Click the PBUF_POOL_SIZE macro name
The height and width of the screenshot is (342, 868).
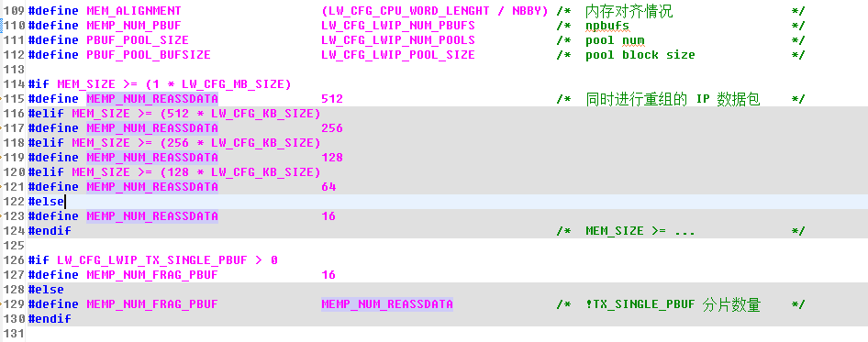click(x=138, y=39)
